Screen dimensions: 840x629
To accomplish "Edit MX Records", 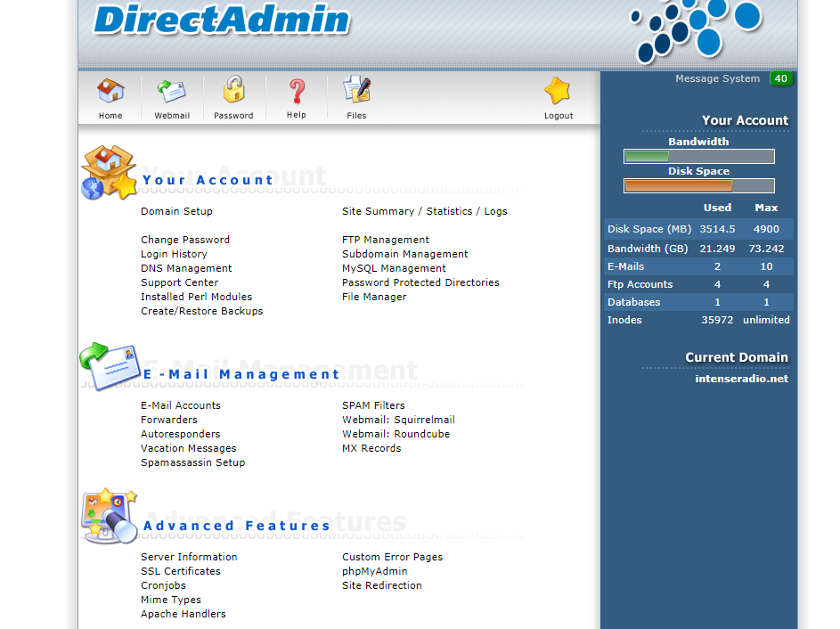I will (371, 448).
